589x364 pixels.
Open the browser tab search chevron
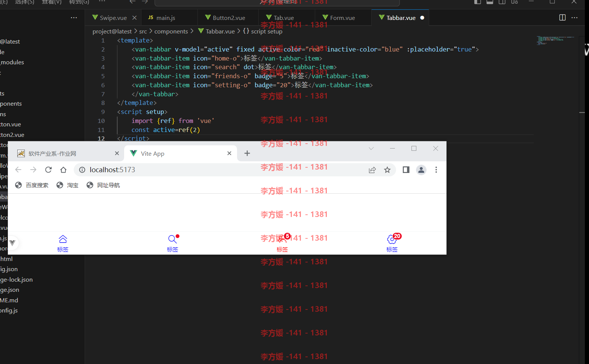371,149
